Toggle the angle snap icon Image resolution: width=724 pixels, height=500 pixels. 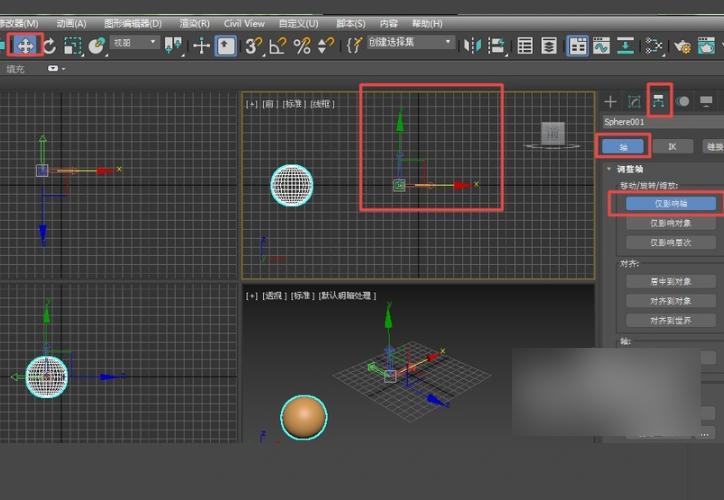[x=277, y=45]
